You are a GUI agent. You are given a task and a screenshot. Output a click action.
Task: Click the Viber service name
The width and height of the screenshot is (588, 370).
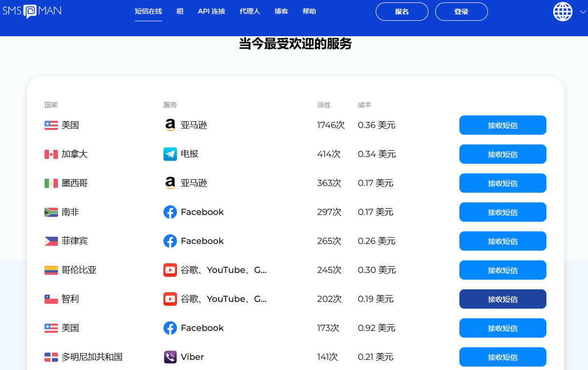tap(192, 357)
